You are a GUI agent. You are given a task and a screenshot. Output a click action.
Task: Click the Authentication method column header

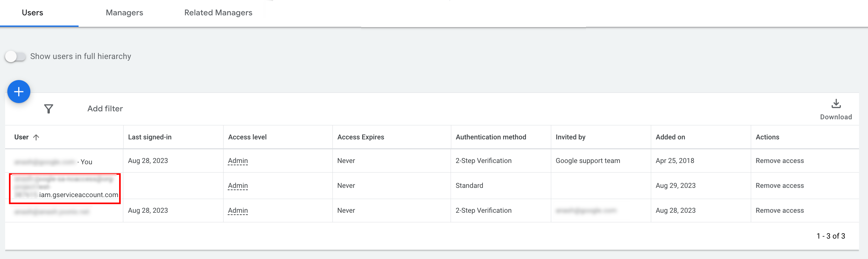[x=491, y=137]
